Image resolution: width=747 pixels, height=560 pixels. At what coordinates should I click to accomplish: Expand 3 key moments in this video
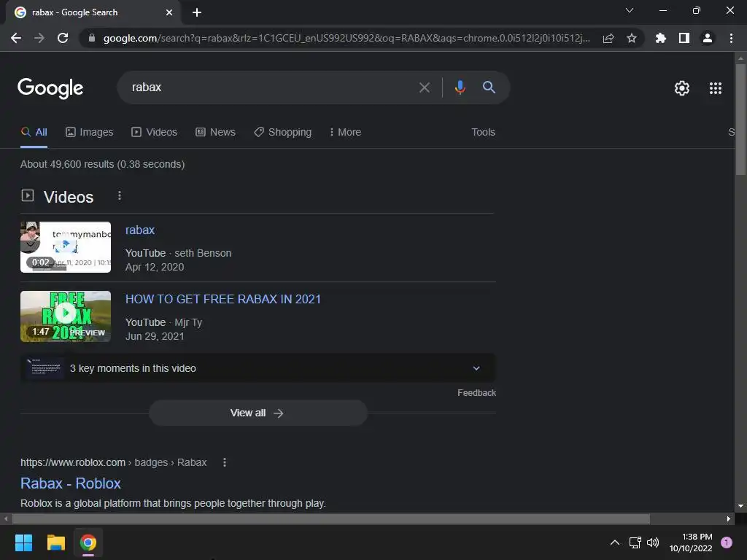point(258,368)
